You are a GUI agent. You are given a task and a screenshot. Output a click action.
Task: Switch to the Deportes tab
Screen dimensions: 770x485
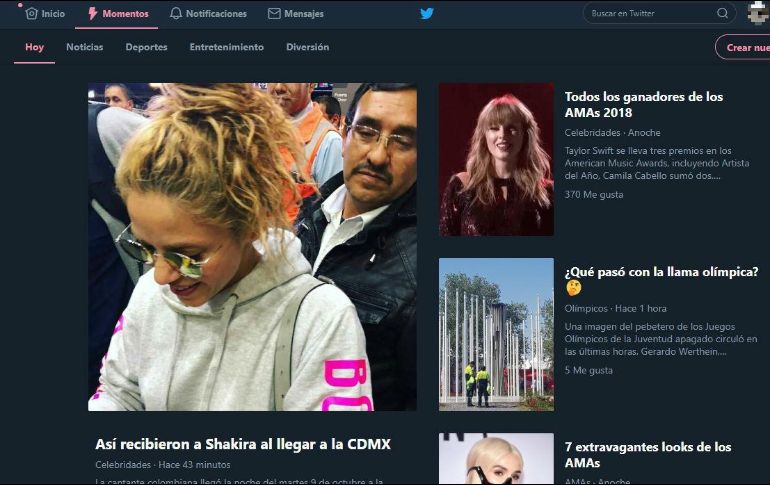(146, 47)
